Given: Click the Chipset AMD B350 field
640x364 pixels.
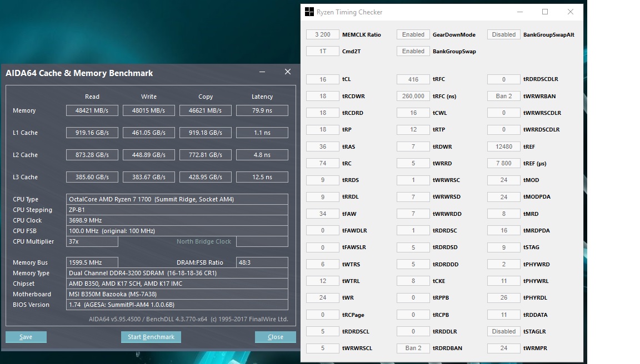Looking at the screenshot, I should tap(177, 284).
